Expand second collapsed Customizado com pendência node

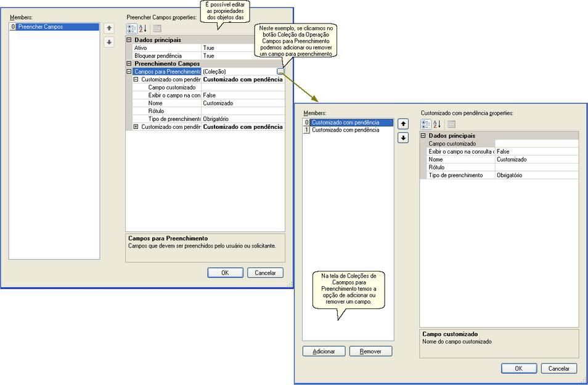pyautogui.click(x=136, y=127)
